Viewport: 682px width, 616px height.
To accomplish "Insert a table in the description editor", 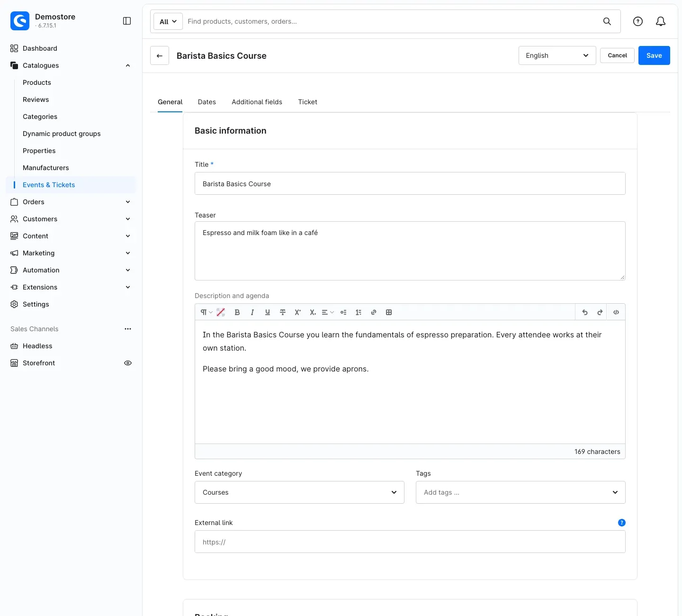I will (389, 312).
